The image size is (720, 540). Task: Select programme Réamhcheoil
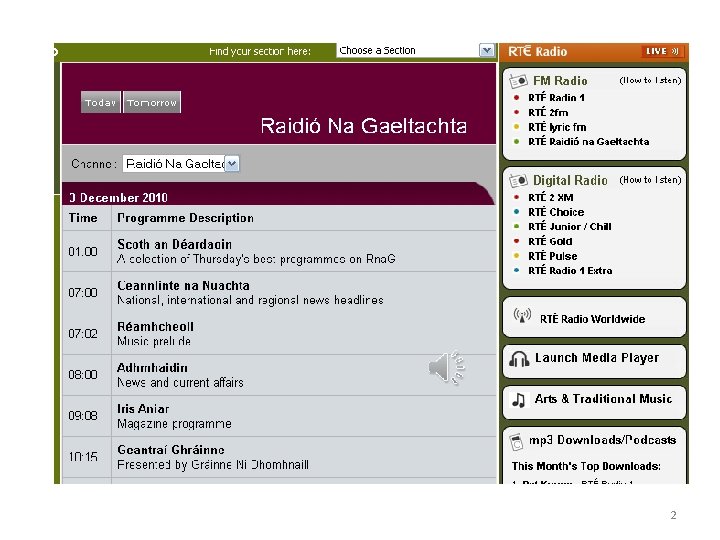tap(155, 327)
